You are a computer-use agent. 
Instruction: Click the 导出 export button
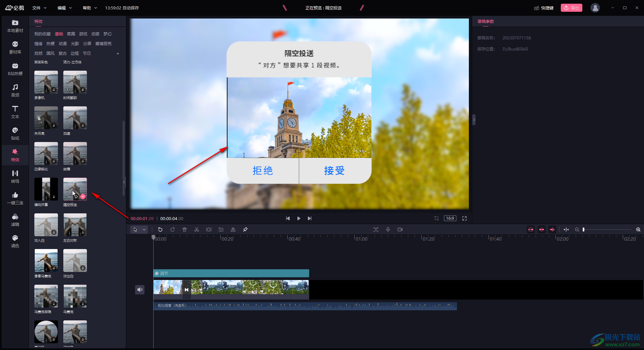(x=572, y=8)
